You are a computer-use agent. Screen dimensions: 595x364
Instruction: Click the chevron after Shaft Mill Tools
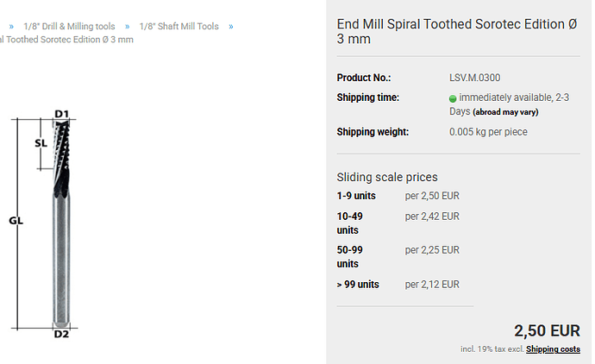(x=231, y=27)
